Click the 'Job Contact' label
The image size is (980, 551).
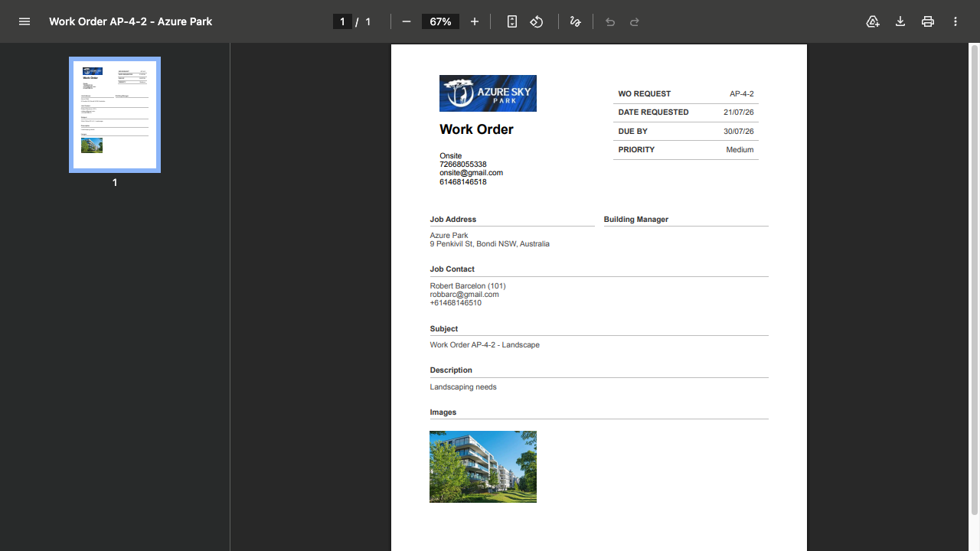(452, 269)
